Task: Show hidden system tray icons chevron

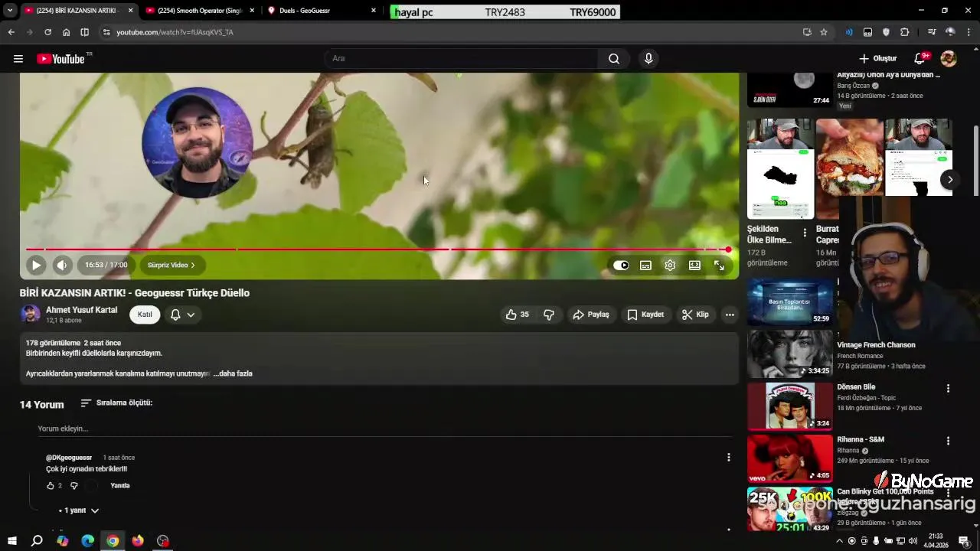Action: [x=838, y=541]
